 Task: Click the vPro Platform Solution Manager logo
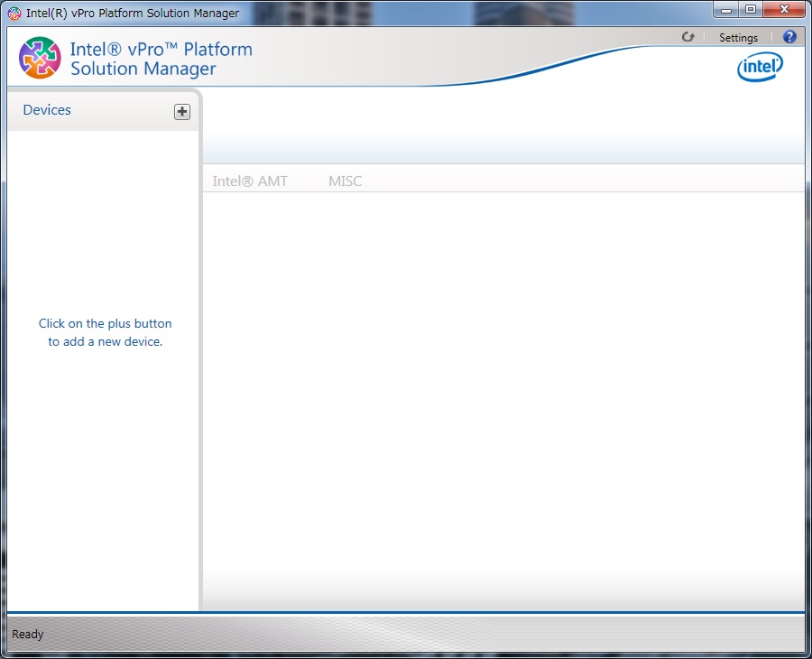pos(40,58)
